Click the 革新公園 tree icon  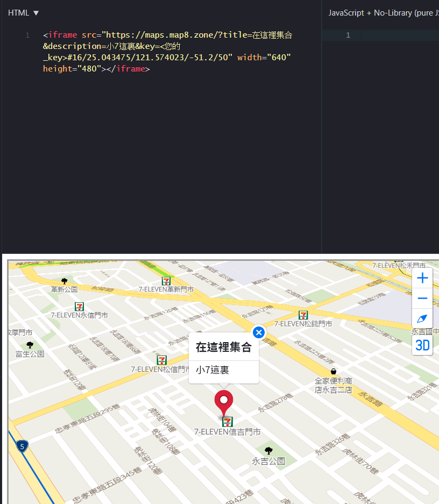(65, 281)
